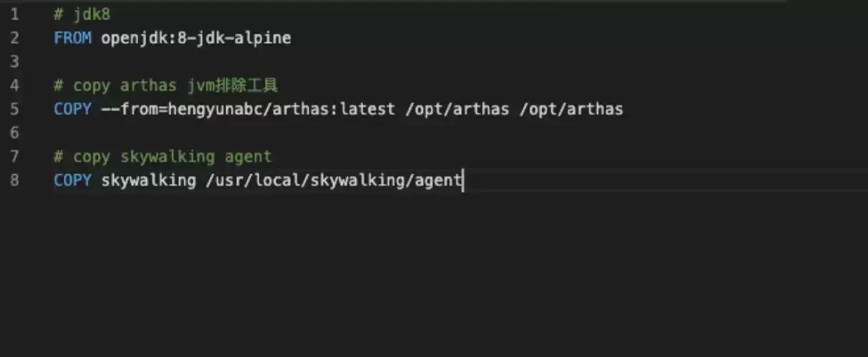Click line number 4 in the gutter

[x=14, y=85]
